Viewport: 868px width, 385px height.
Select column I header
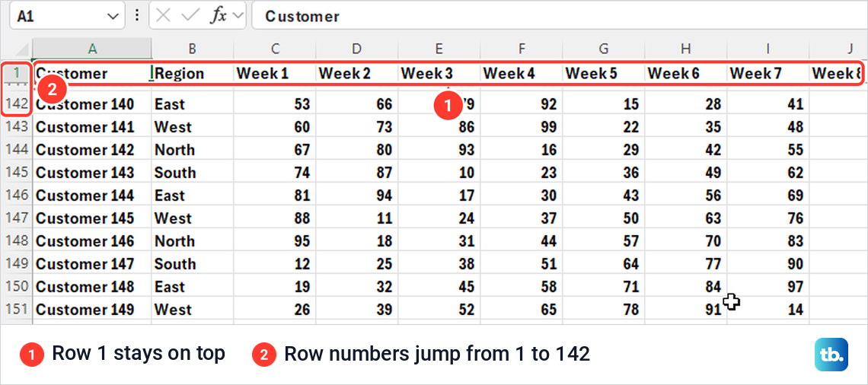(x=767, y=49)
